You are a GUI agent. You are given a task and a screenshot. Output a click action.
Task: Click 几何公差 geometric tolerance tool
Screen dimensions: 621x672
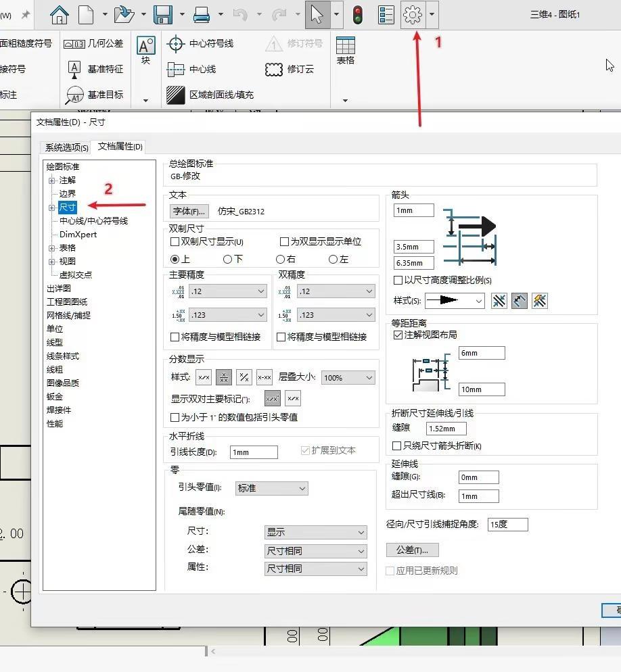93,44
